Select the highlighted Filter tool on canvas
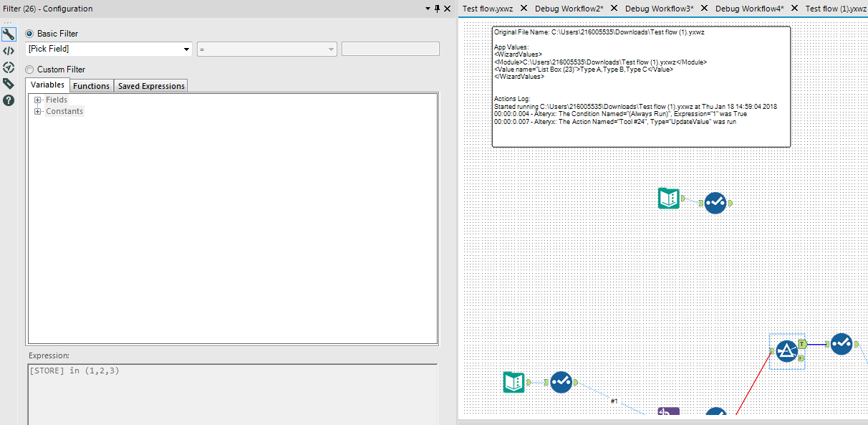The image size is (868, 425). tap(786, 350)
